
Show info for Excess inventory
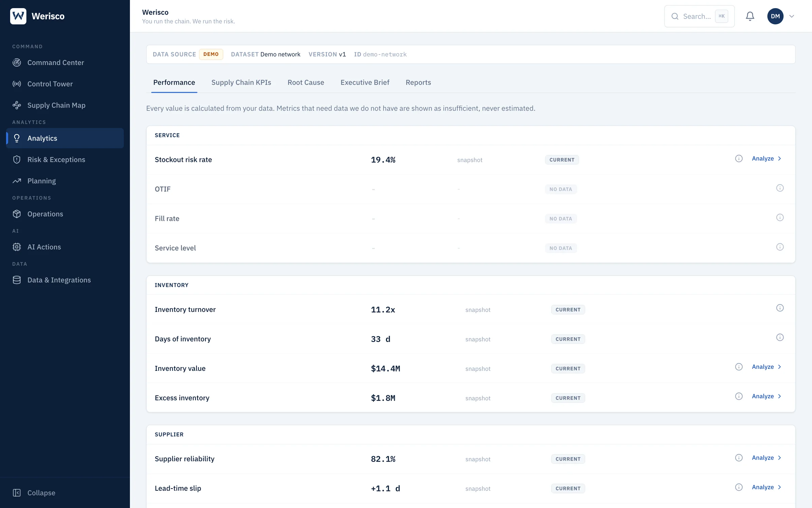point(739,396)
